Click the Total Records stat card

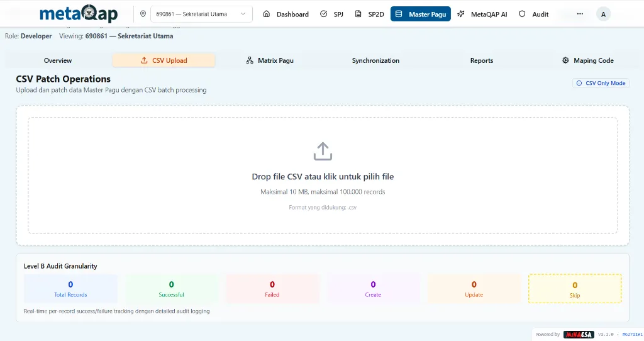point(70,289)
